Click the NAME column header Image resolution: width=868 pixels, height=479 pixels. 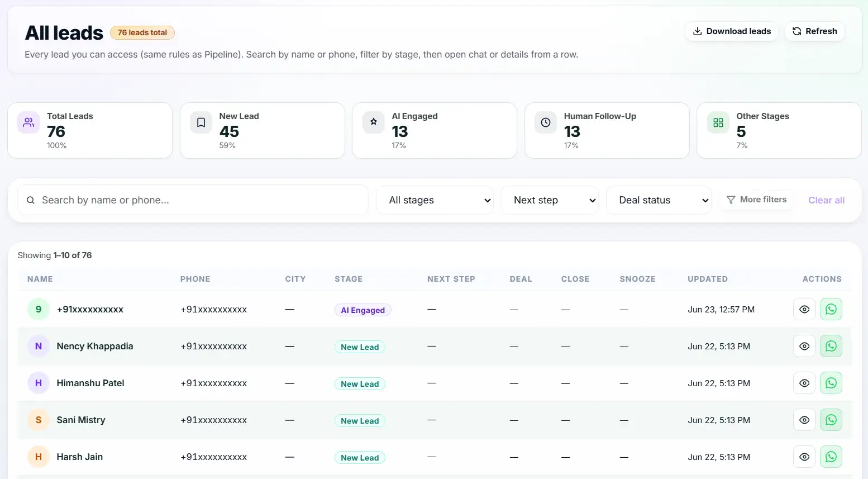(x=40, y=279)
